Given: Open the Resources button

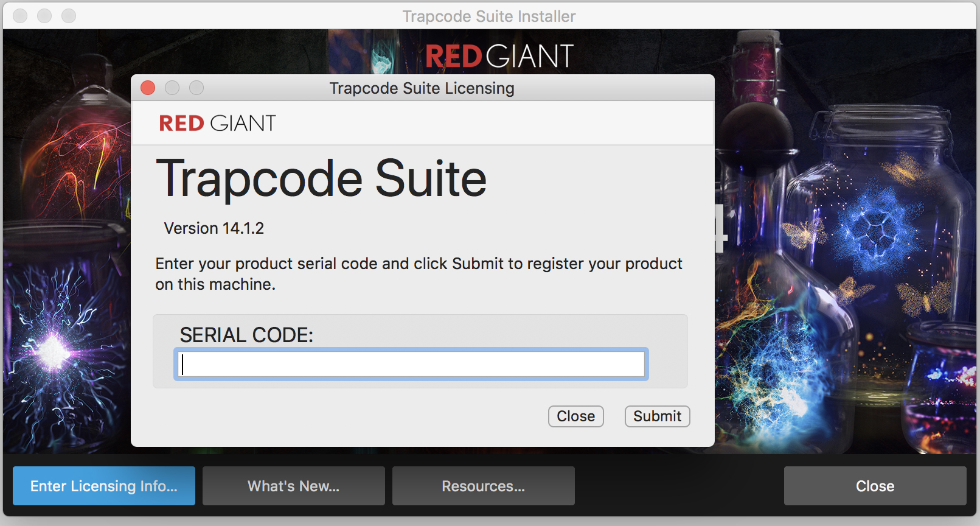Looking at the screenshot, I should [484, 486].
